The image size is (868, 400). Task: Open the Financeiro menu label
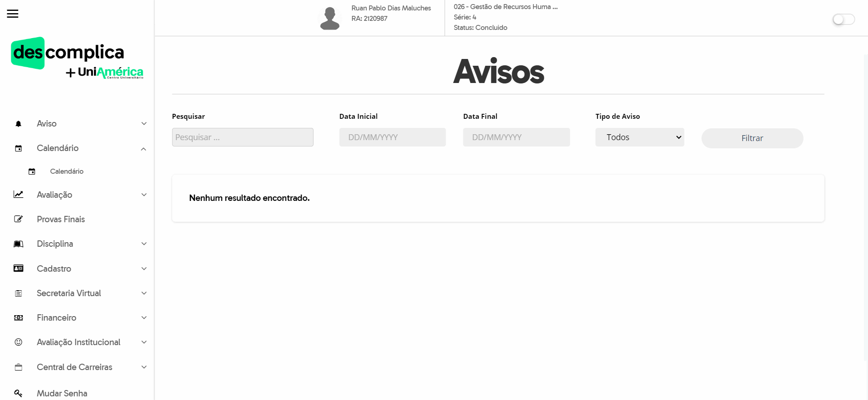pos(57,318)
